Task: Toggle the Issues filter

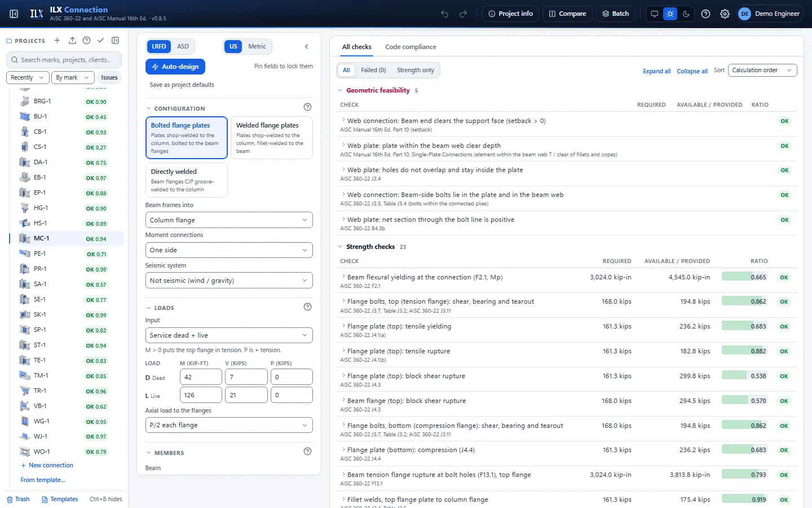Action: 109,77
